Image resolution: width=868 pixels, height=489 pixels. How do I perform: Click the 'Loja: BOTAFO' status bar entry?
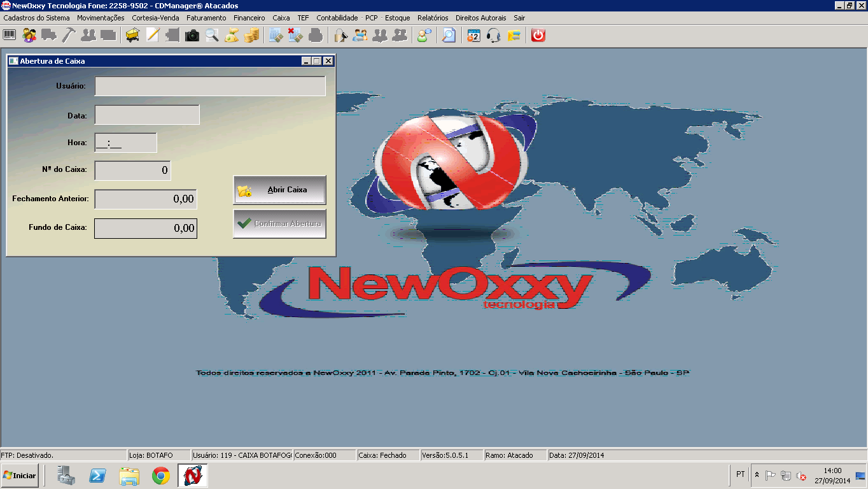click(159, 455)
